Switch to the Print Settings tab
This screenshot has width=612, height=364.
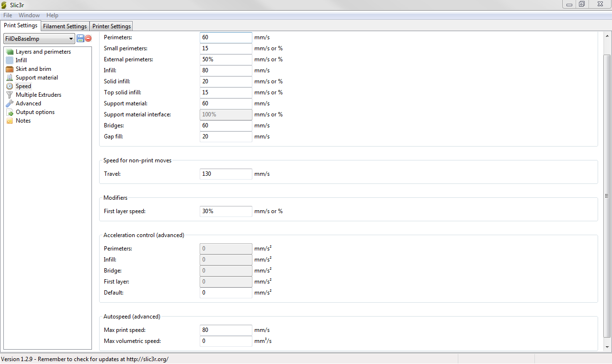(x=21, y=25)
